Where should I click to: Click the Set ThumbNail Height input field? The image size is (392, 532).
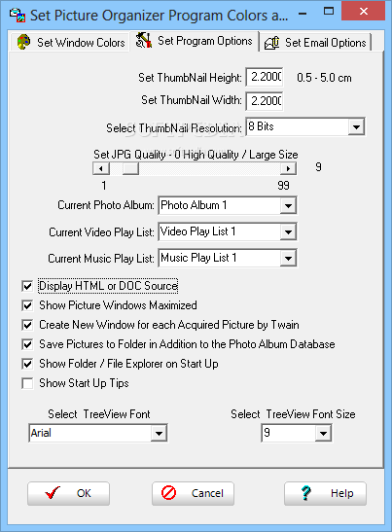coord(265,77)
